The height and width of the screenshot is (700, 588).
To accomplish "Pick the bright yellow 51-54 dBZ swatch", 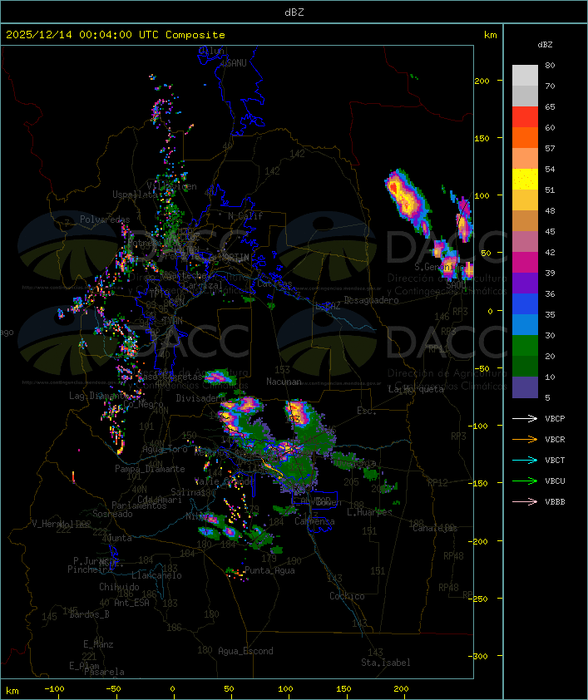I will [x=525, y=180].
